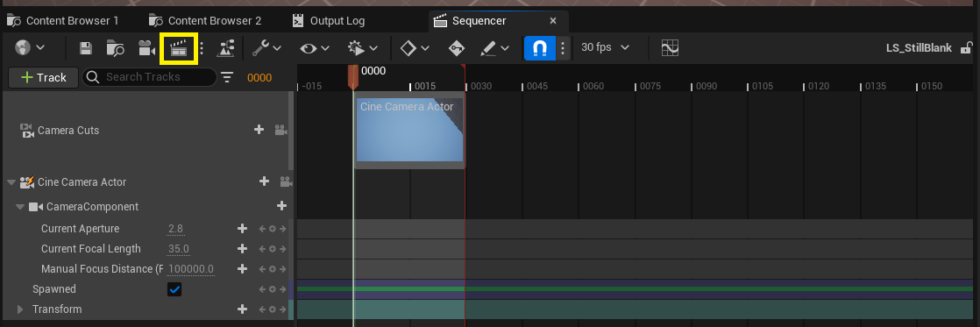
Task: Go to previous key on Spawned row
Action: [x=263, y=289]
